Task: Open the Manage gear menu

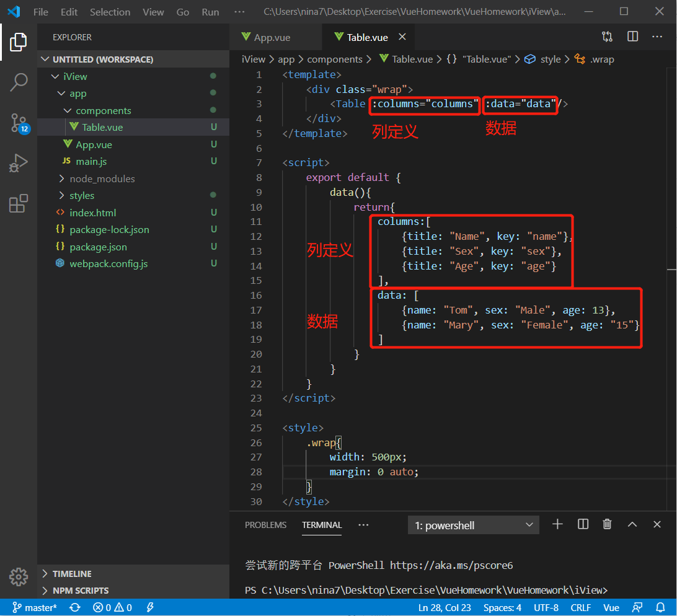Action: click(x=18, y=576)
